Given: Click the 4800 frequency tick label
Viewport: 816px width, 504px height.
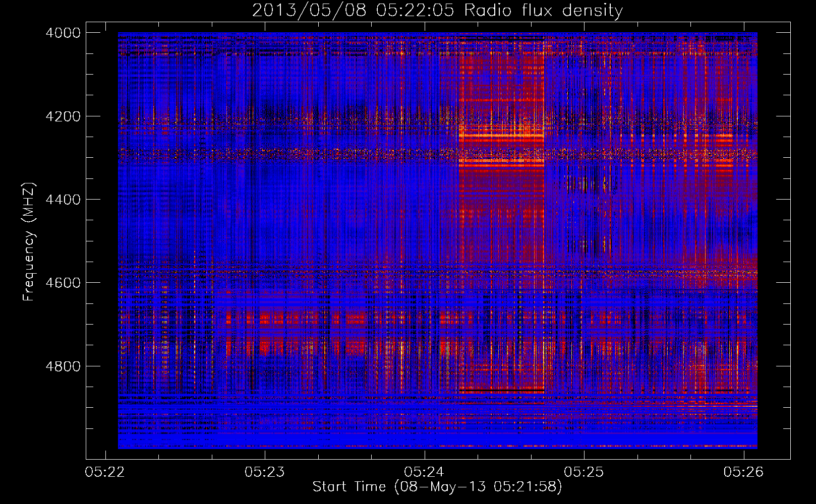Looking at the screenshot, I should click(63, 366).
